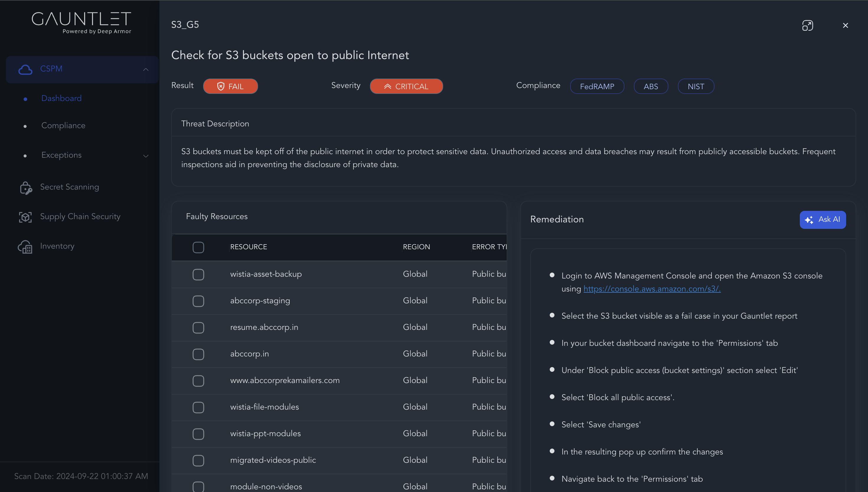Select the FedRAMP compliance tag
868x492 pixels.
tap(597, 87)
